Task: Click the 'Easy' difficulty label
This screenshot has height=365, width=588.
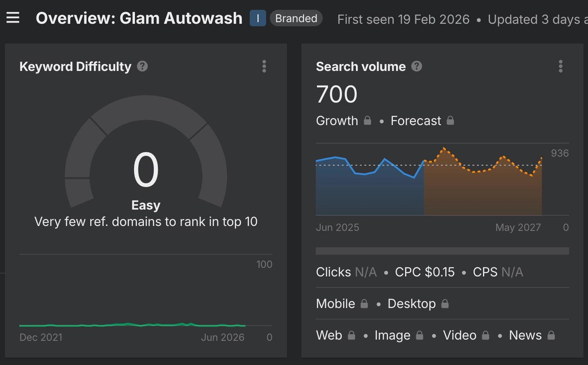Action: tap(146, 205)
